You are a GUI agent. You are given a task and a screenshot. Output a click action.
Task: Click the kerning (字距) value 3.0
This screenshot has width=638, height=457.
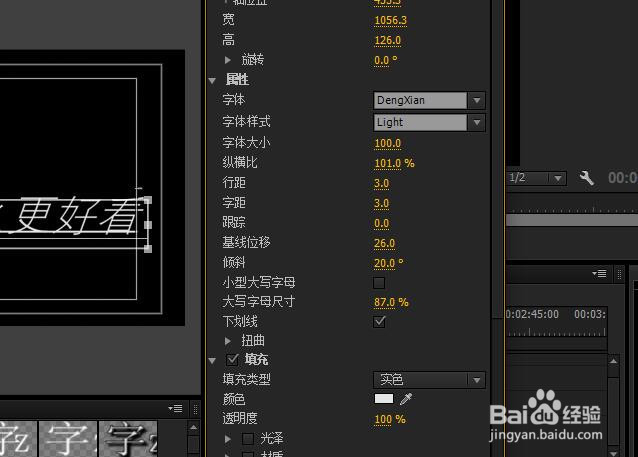(x=381, y=203)
